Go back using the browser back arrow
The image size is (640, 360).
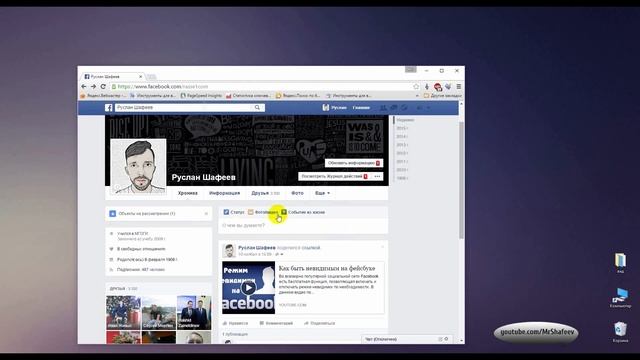[84, 87]
